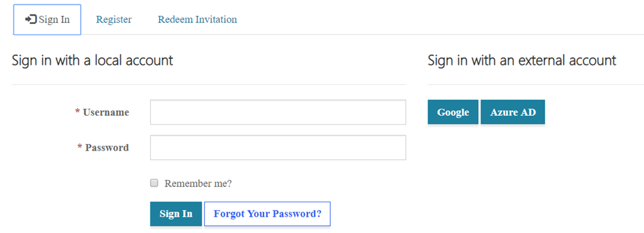Open the Forgot Your Password link
The width and height of the screenshot is (644, 233).
tap(267, 213)
